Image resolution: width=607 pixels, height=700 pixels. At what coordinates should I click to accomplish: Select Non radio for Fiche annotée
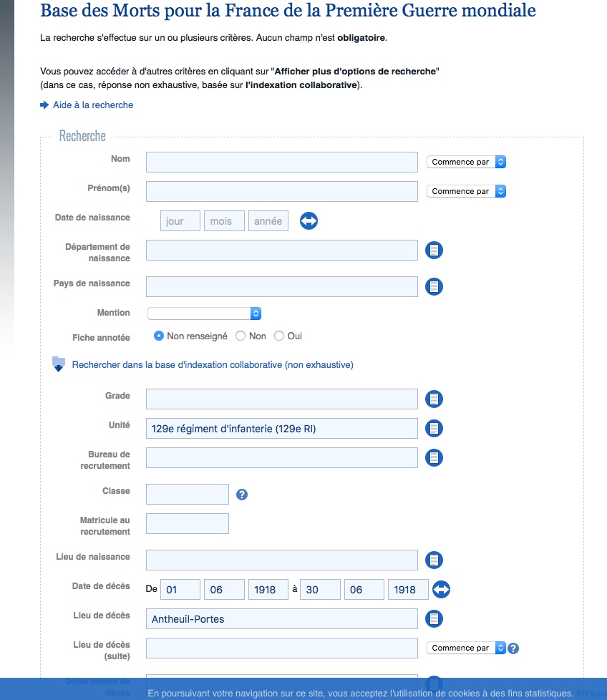(241, 336)
